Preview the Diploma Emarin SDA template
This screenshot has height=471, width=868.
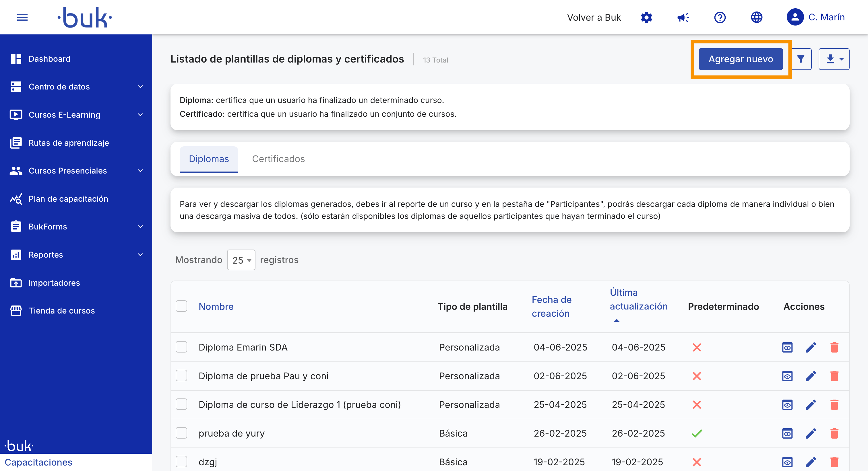787,347
